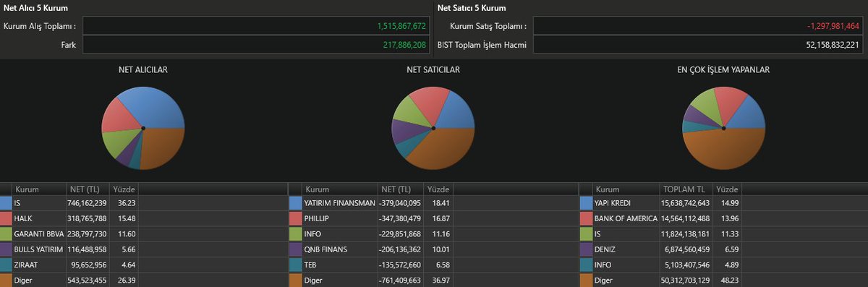Sort most active table by Yüzde header

(x=728, y=189)
